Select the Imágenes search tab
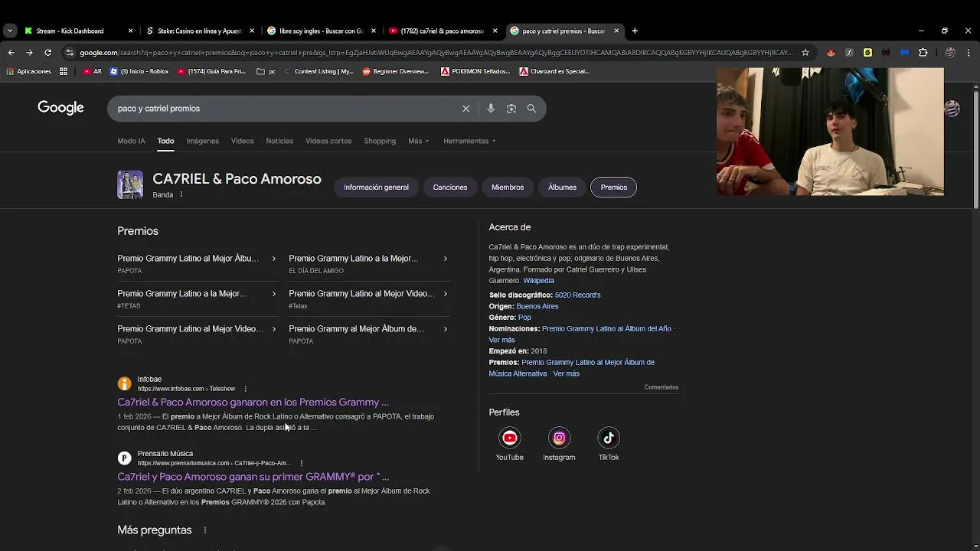980x551 pixels. click(202, 141)
